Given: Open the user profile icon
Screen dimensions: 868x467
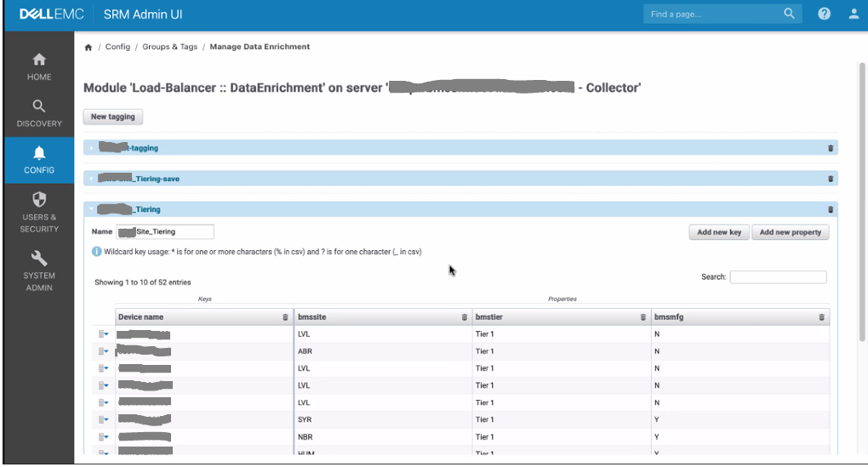Looking at the screenshot, I should tap(854, 14).
